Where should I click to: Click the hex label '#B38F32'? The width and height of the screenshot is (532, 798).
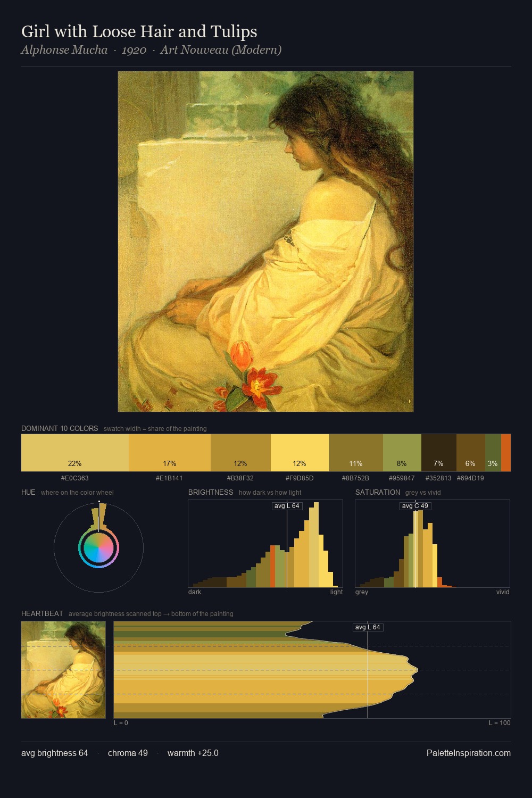(x=240, y=478)
